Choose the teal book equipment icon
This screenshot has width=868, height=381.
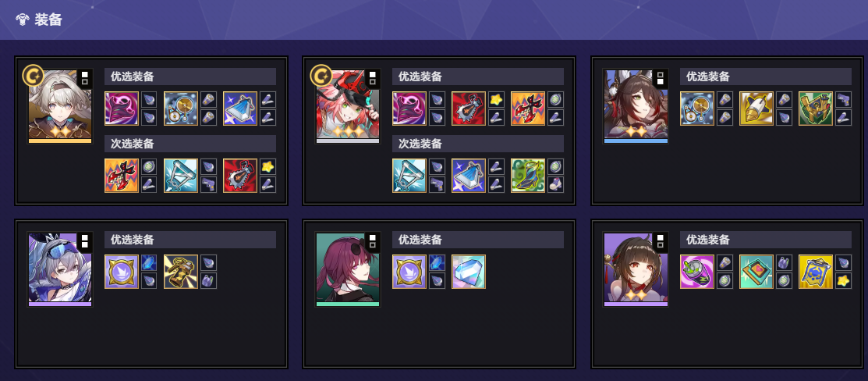point(756,272)
